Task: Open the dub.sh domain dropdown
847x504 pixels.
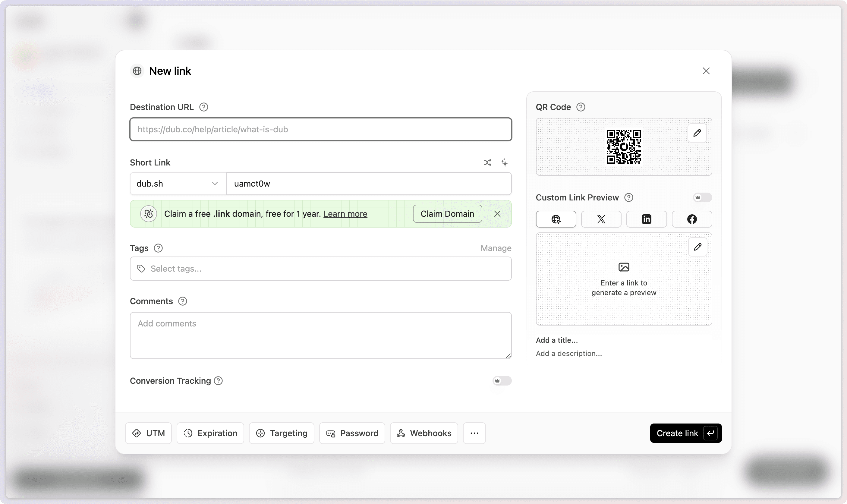Action: pos(178,184)
